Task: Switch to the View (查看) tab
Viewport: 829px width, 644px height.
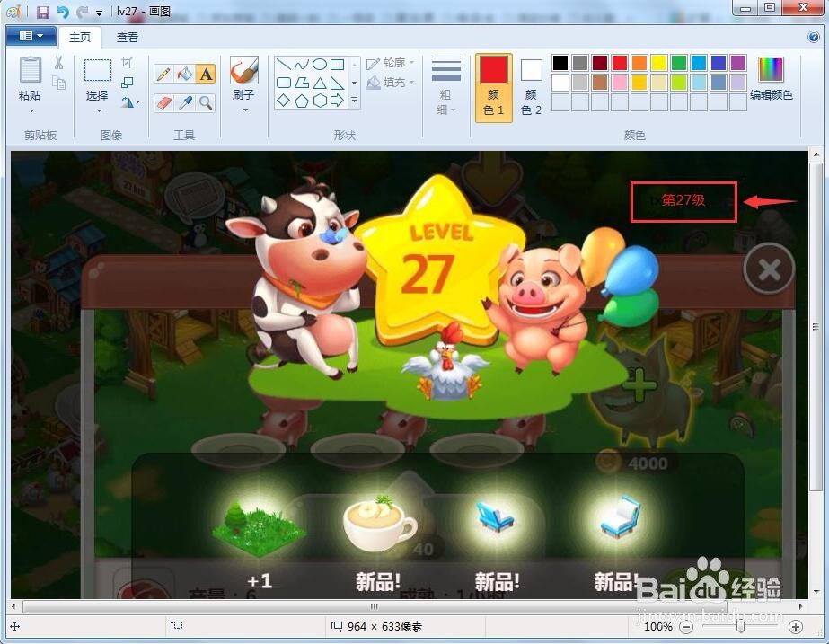Action: [128, 37]
